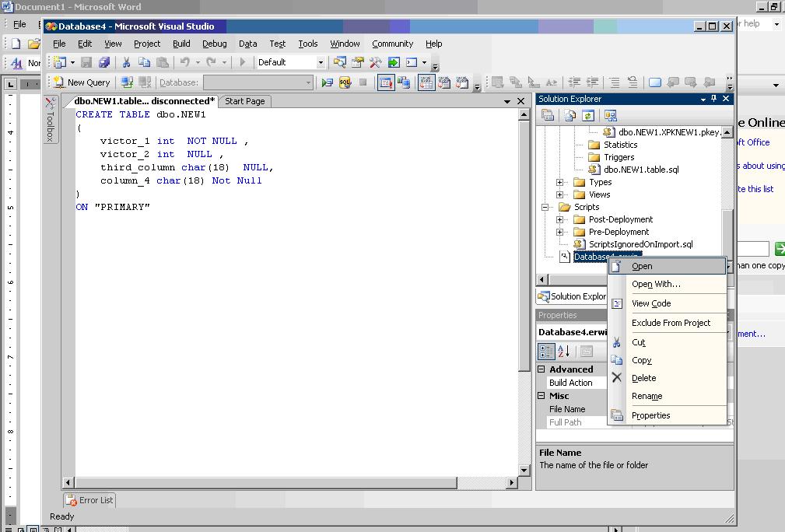Select the Solution Explorer bottom tab
This screenshot has width=785, height=532.
(572, 296)
